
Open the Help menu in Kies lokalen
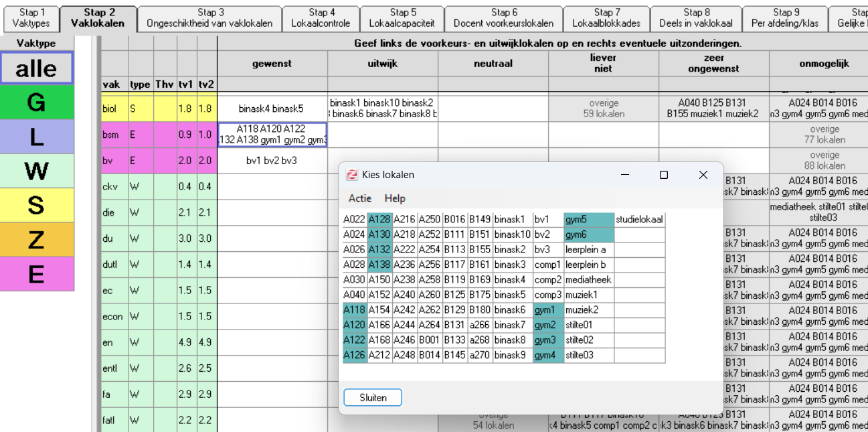395,198
